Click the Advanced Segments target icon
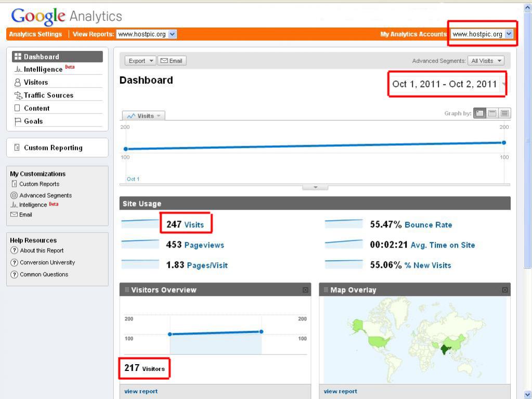Image resolution: width=532 pixels, height=399 pixels. 14,196
